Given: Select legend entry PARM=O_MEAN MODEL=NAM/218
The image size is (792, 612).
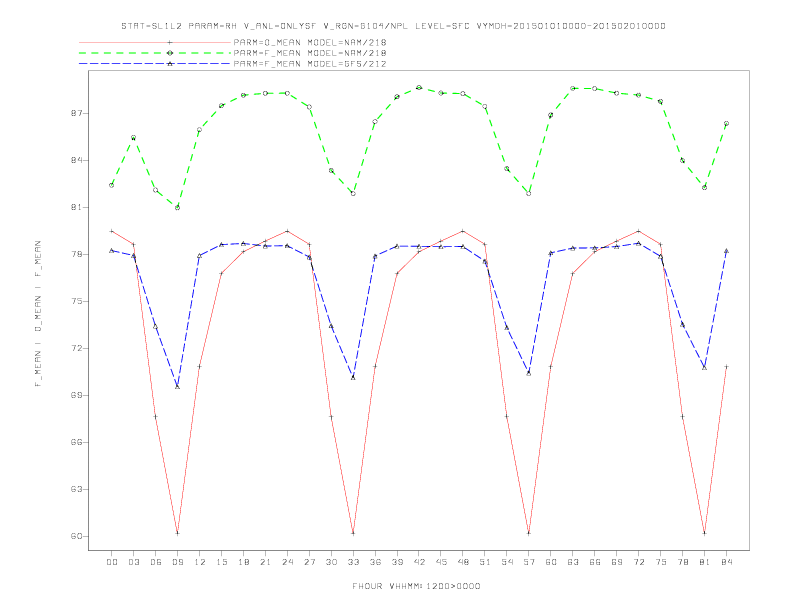Looking at the screenshot, I should click(310, 42).
